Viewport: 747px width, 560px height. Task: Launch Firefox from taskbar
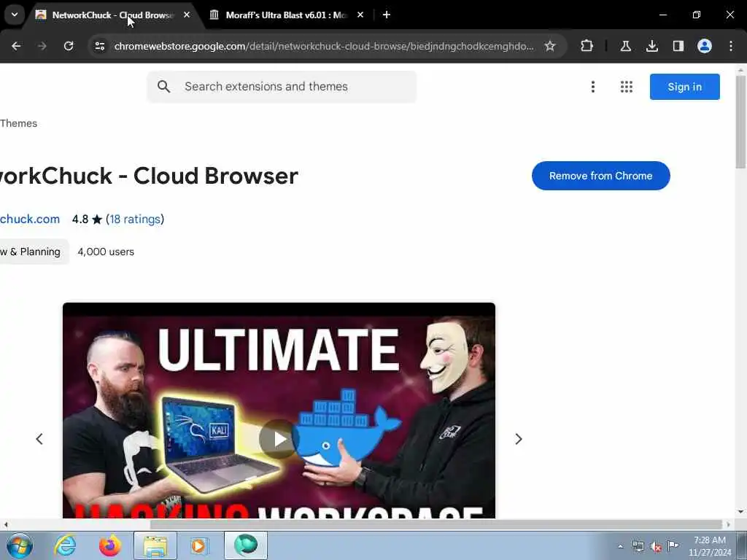coord(110,545)
